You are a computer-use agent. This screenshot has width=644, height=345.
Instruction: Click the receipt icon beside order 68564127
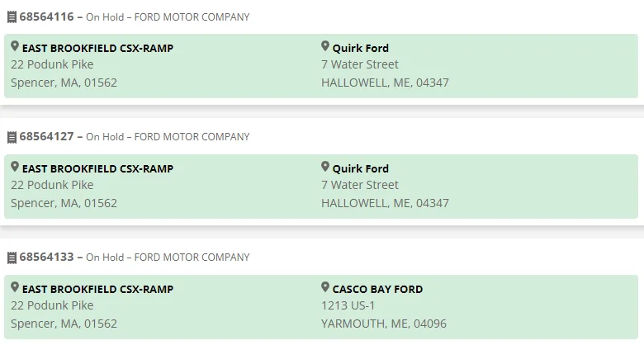click(12, 137)
